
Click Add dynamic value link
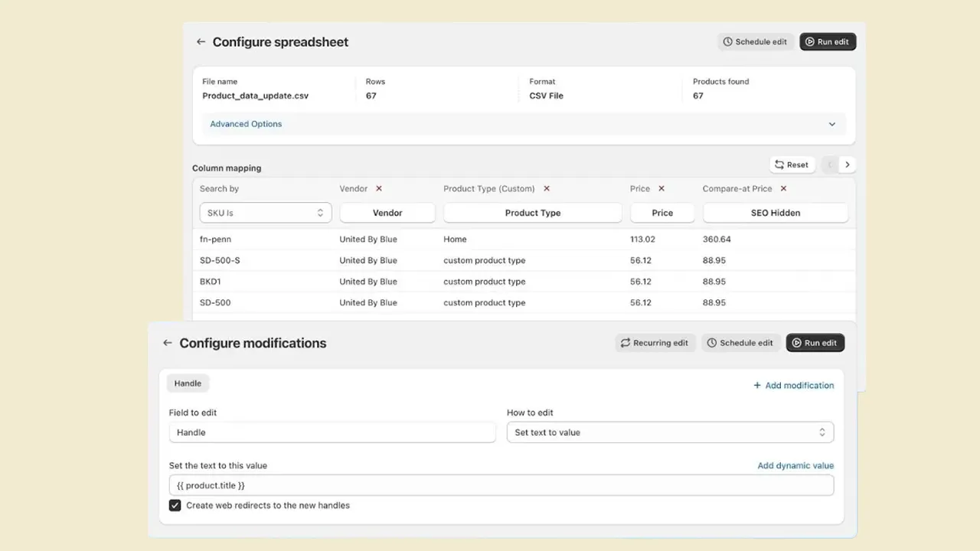[795, 465]
